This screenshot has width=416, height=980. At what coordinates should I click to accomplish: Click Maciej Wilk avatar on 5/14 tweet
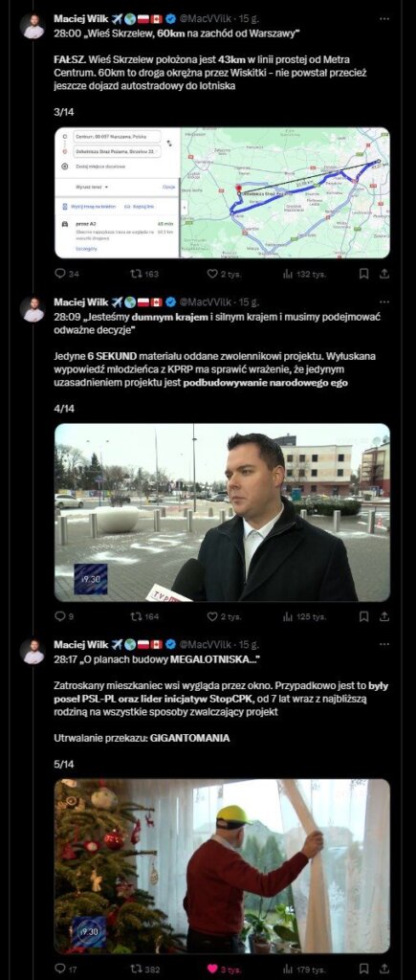pyautogui.click(x=33, y=651)
